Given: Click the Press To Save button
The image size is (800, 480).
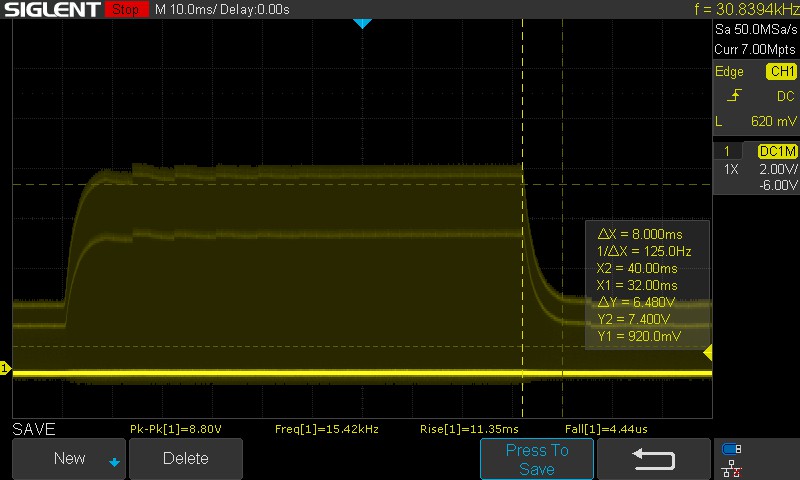Looking at the screenshot, I should click(537, 459).
